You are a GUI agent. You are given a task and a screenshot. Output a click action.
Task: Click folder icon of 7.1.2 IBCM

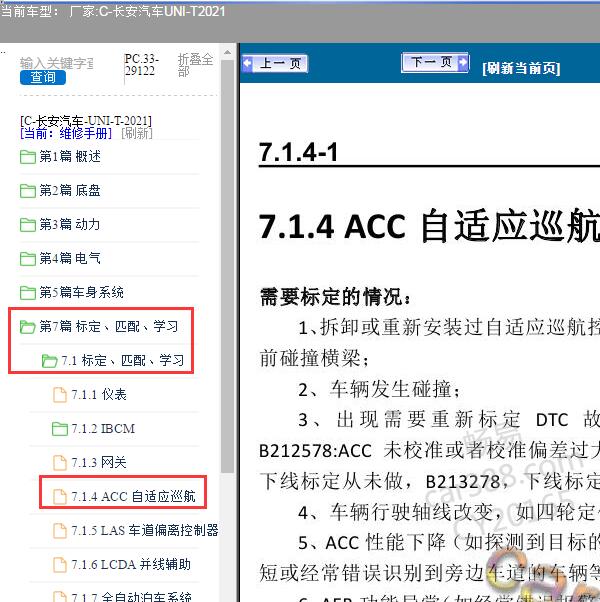click(60, 428)
